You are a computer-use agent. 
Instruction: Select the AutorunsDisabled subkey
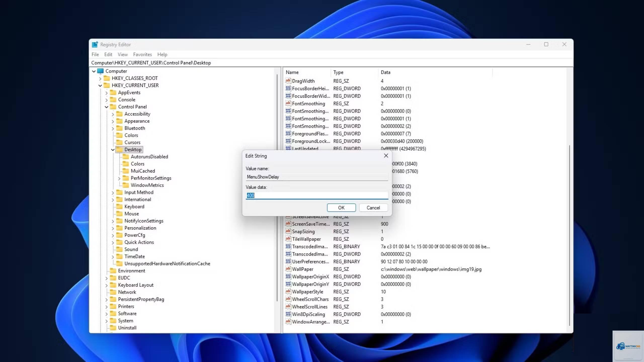(149, 157)
